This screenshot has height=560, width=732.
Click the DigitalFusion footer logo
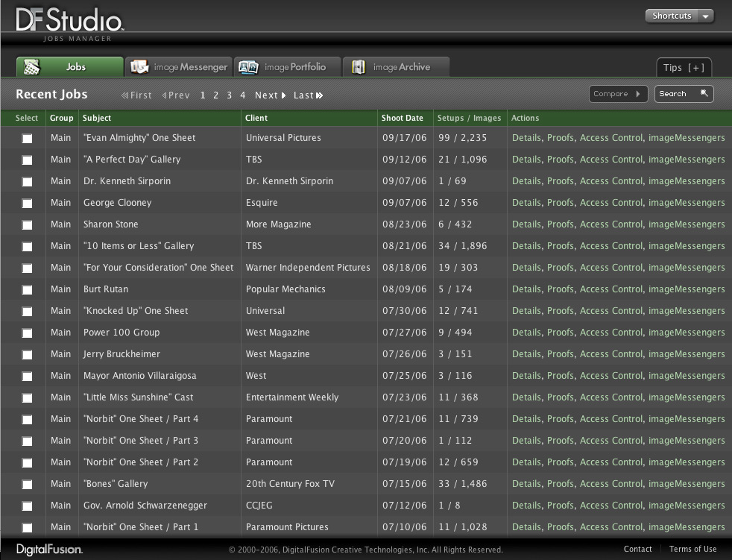[x=49, y=550]
